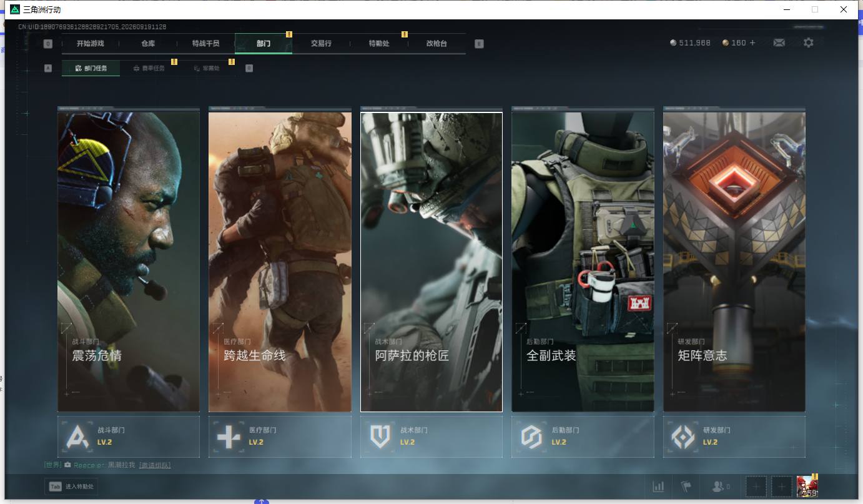Click the silver balance 511,968

[x=694, y=43]
